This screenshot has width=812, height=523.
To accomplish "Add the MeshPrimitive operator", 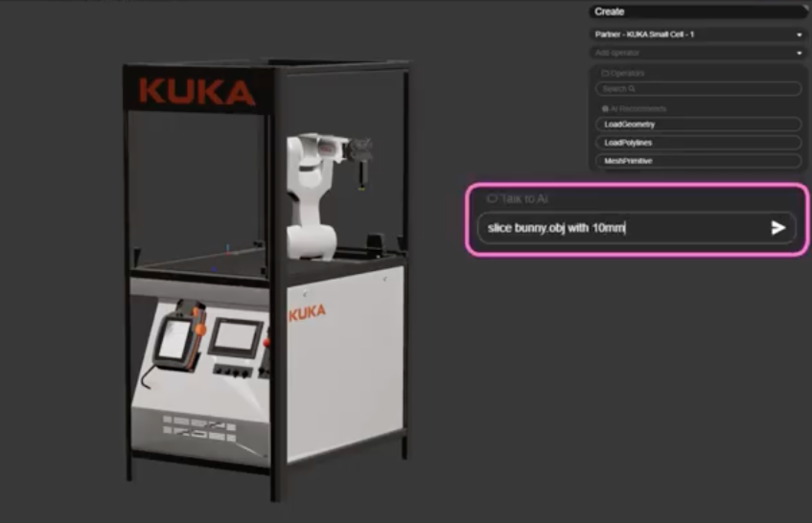I will (x=697, y=161).
